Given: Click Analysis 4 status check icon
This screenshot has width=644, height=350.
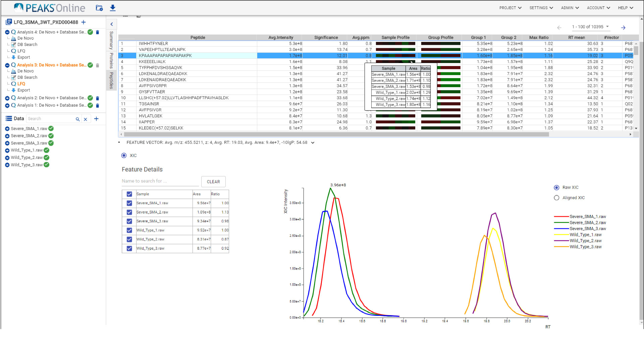Looking at the screenshot, I should coord(90,32).
